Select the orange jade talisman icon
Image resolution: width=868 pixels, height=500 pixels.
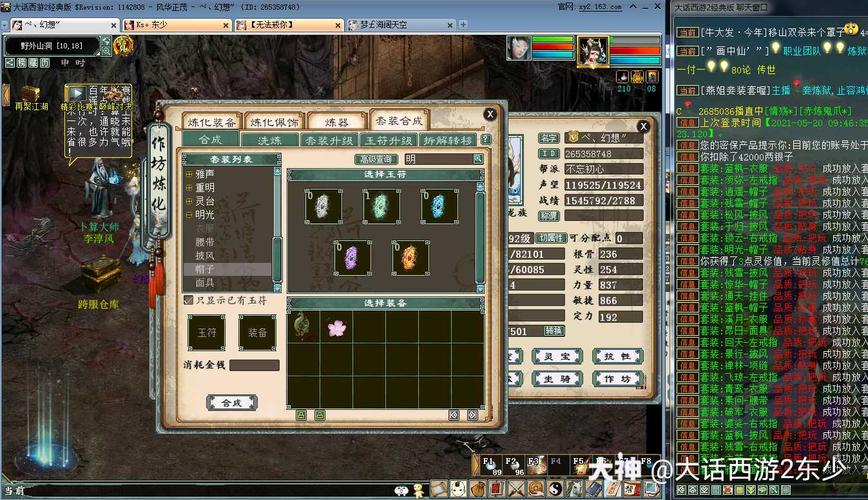410,257
